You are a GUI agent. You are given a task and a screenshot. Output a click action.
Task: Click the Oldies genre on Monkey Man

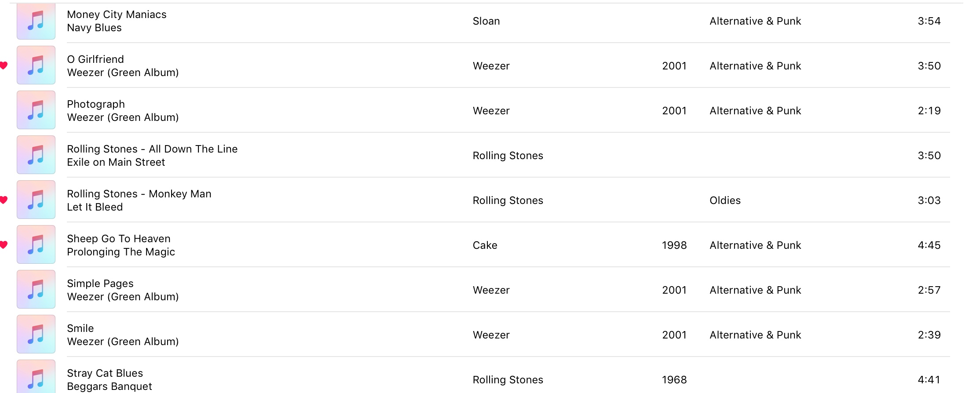pyautogui.click(x=725, y=200)
